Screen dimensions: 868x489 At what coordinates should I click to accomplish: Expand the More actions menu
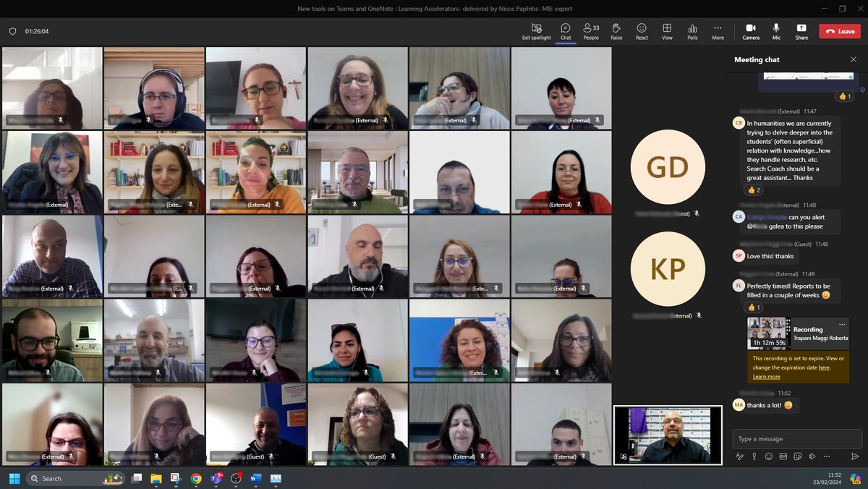pyautogui.click(x=718, y=30)
